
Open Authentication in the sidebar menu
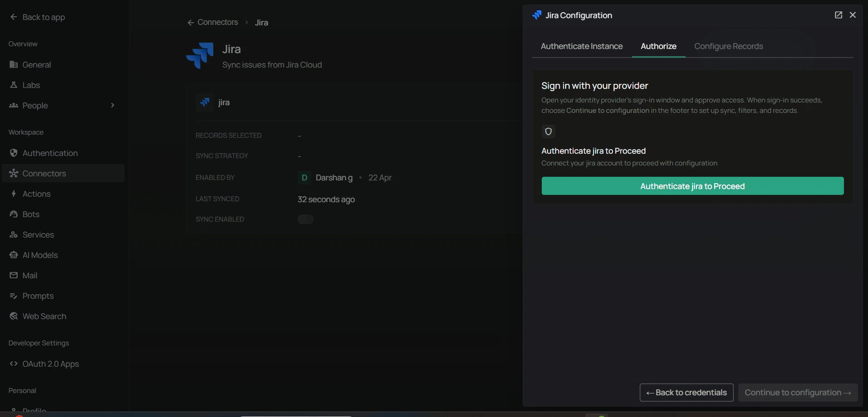63,153
